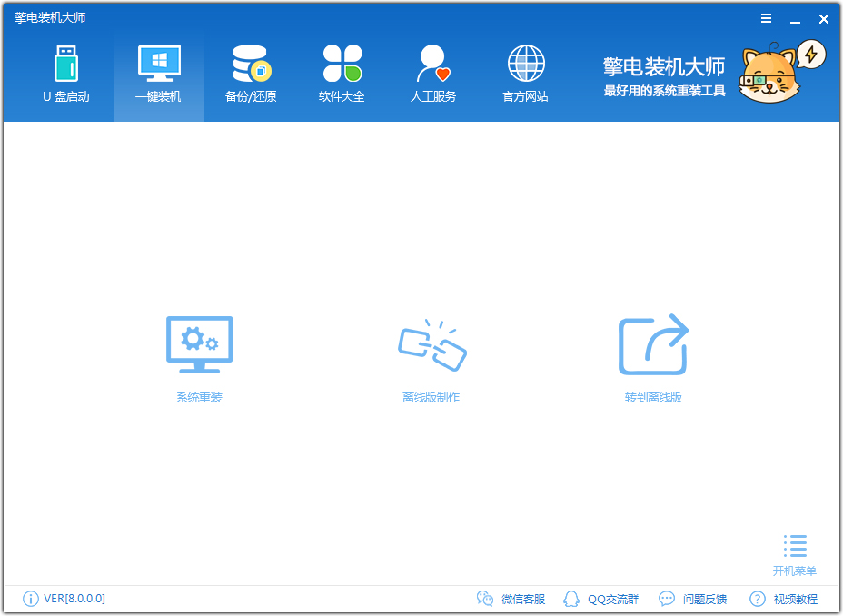The height and width of the screenshot is (616, 843).
Task: Switch to 人工服务 tab label
Action: (x=433, y=96)
